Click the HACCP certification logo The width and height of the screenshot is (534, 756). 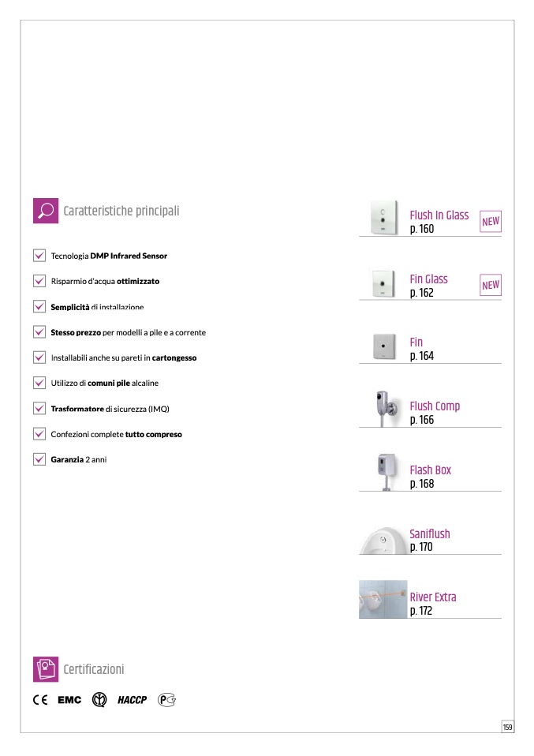pos(132,700)
